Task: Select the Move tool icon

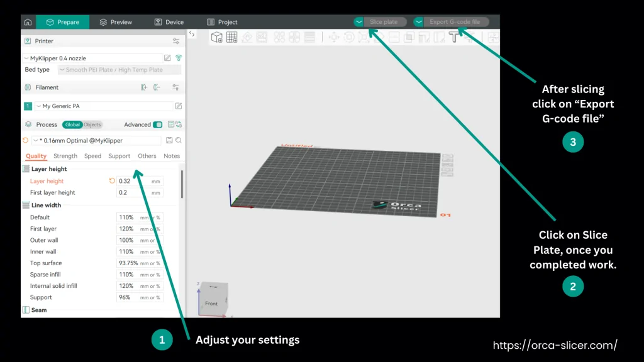Action: 334,37
